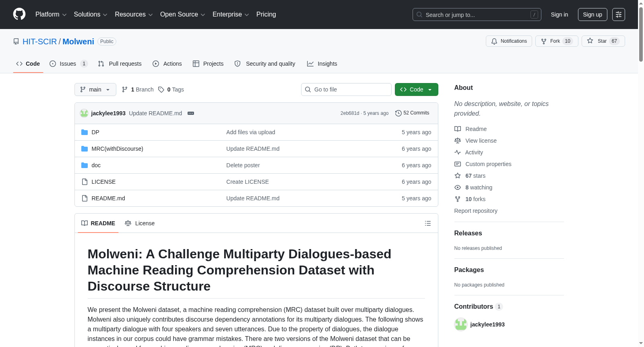Click the Custom properties note icon
Screen dimensions: 644x347
point(458,164)
